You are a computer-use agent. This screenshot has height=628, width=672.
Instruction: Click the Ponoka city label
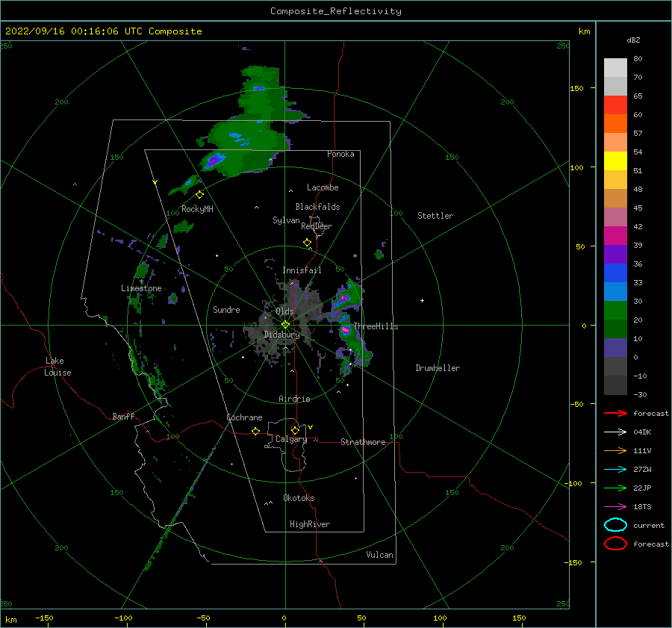pos(340,154)
